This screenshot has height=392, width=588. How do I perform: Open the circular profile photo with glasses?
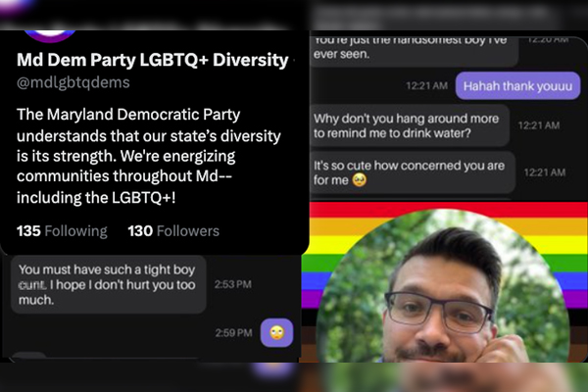tap(443, 286)
